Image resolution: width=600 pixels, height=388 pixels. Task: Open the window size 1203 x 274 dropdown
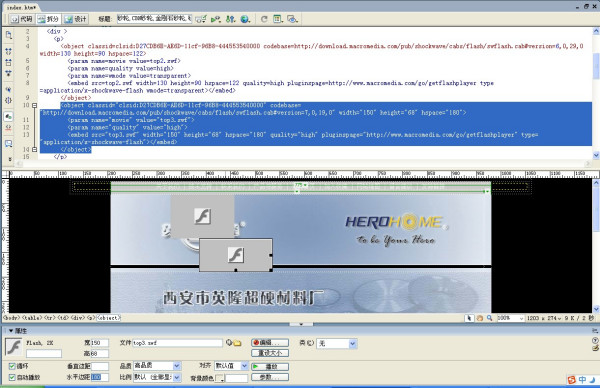[x=544, y=318]
